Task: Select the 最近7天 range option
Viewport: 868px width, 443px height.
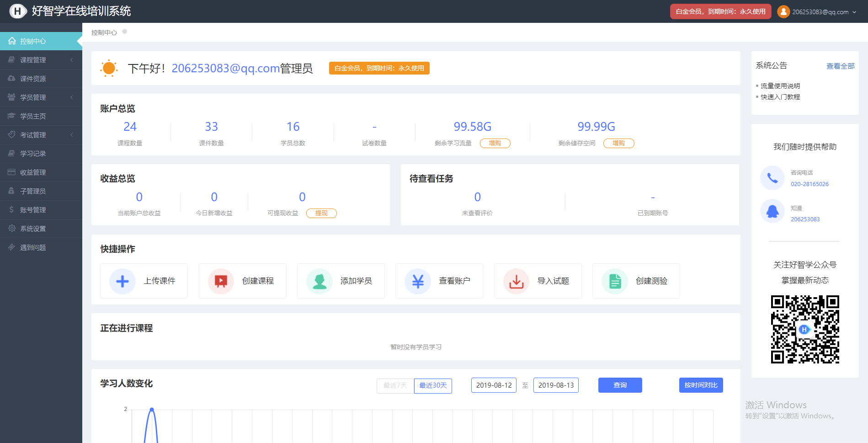Action: [395, 386]
